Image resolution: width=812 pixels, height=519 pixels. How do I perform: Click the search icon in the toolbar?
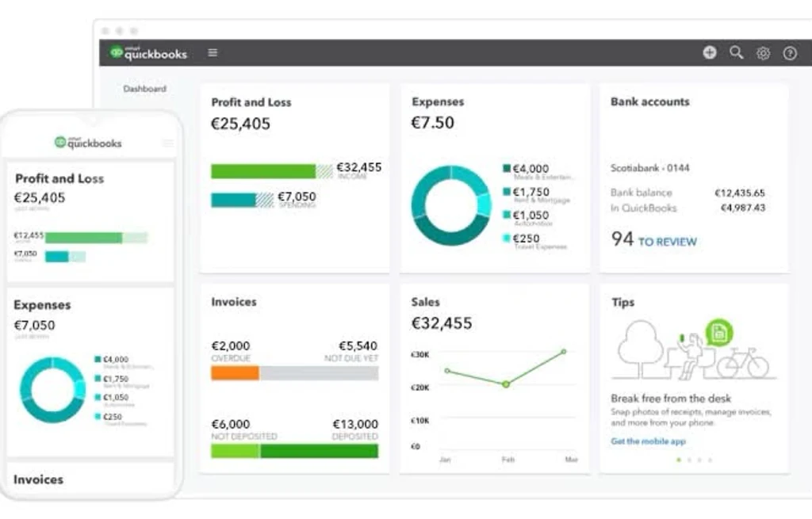[736, 52]
